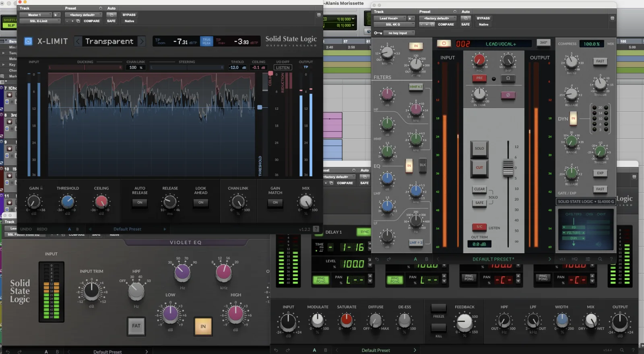Image resolution: width=644 pixels, height=354 pixels.
Task: Click the delay plugin next preset arrow
Action: (415, 350)
